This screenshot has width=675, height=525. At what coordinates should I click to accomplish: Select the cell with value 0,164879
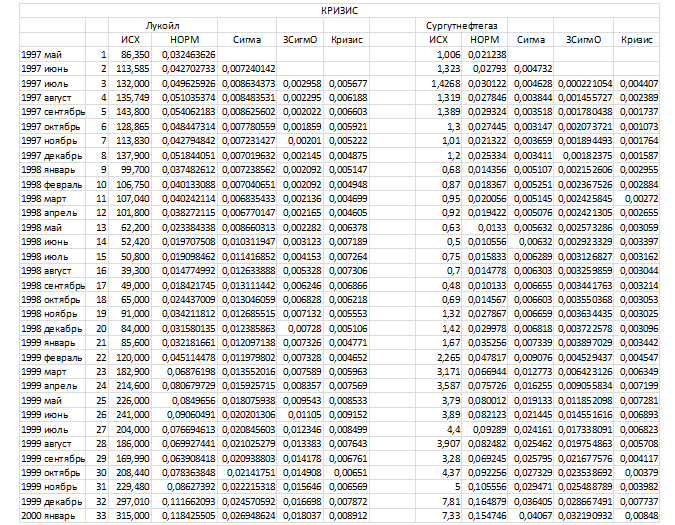point(484,502)
